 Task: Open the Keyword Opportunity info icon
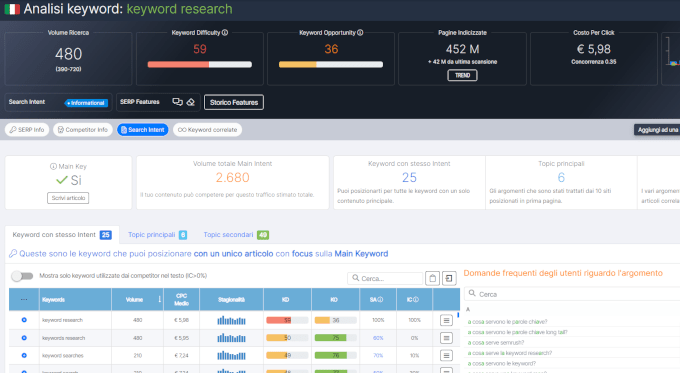click(360, 33)
